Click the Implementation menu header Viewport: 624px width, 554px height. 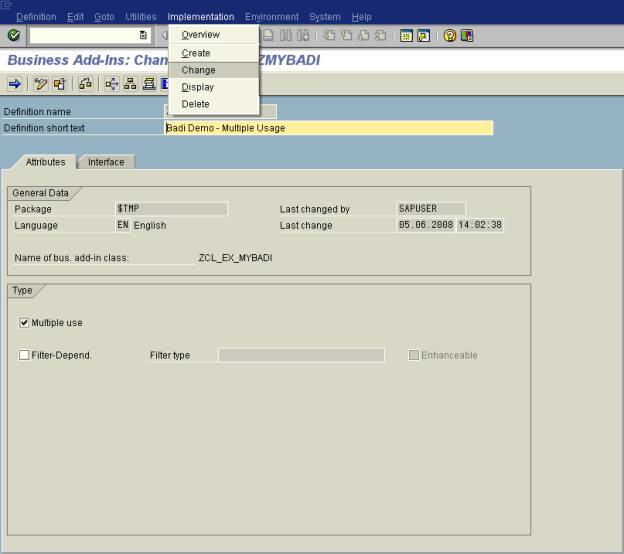pos(201,17)
